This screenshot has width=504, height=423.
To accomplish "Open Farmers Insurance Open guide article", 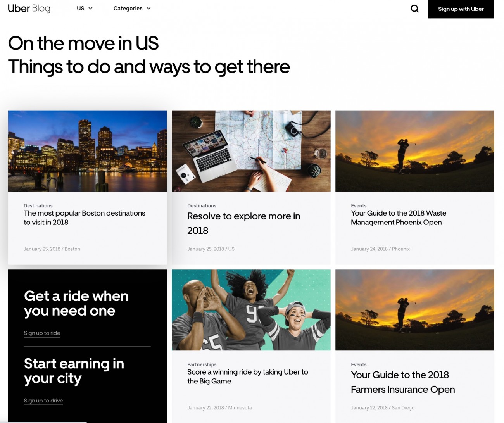I will click(403, 382).
